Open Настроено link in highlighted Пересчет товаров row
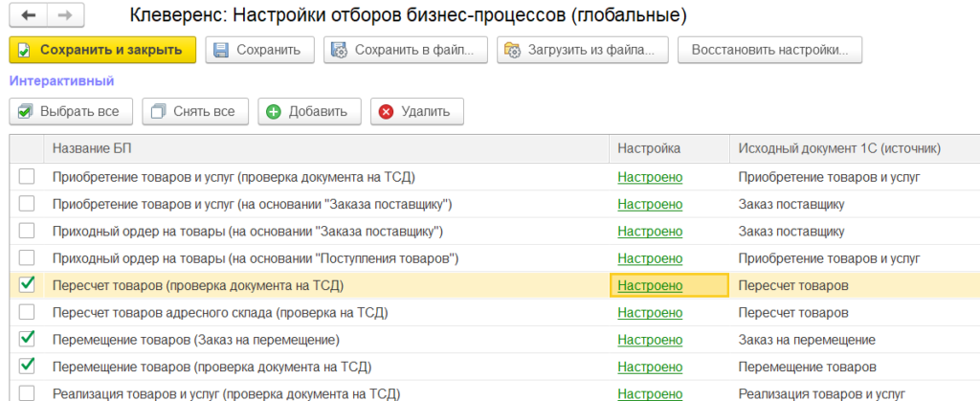The height and width of the screenshot is (401, 980). pyautogui.click(x=650, y=285)
